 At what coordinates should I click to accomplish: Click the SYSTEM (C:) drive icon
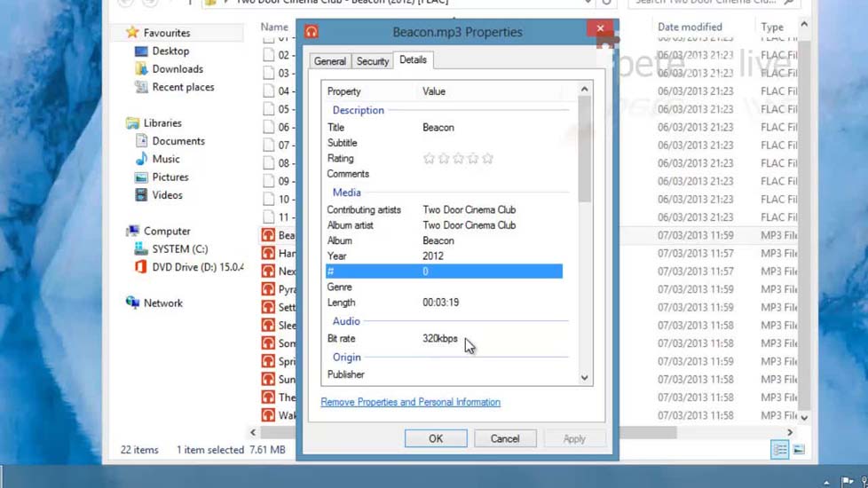pos(141,249)
